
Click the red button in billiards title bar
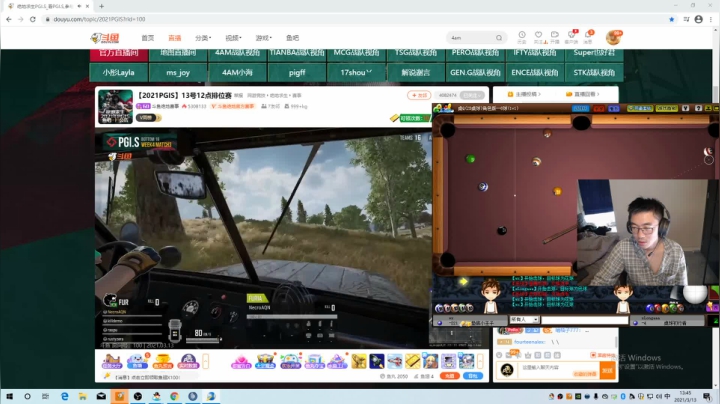(599, 108)
